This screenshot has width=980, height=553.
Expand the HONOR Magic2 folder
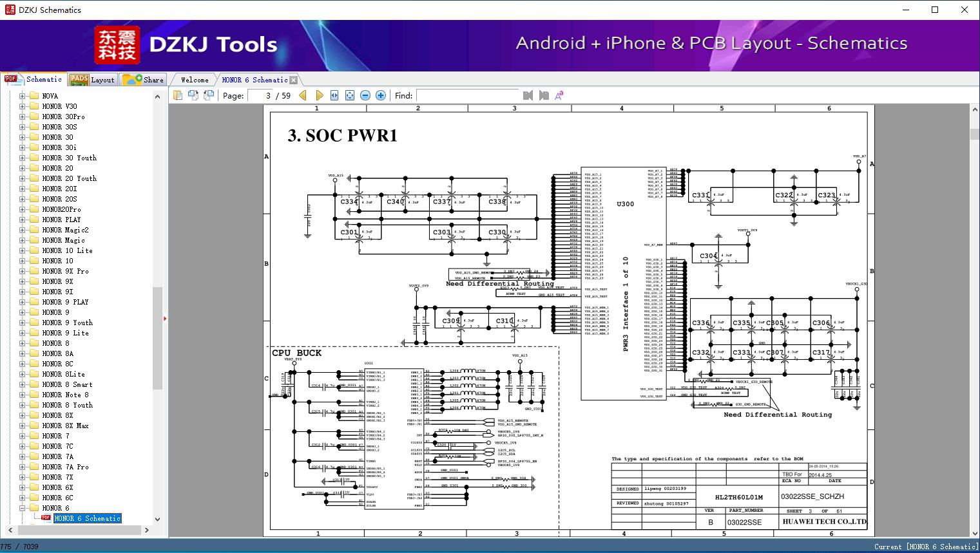click(x=23, y=230)
